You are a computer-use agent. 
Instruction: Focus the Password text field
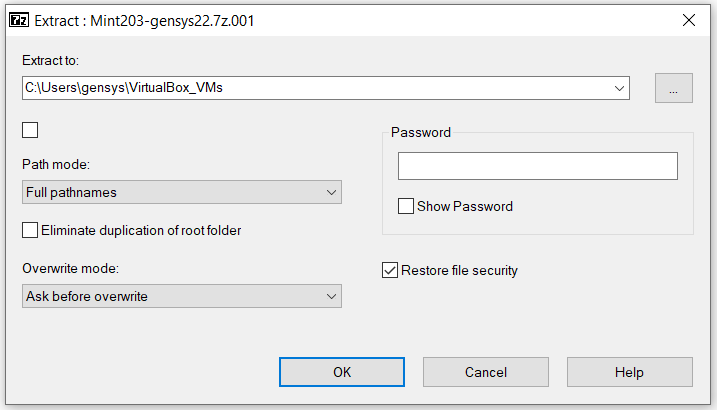538,166
